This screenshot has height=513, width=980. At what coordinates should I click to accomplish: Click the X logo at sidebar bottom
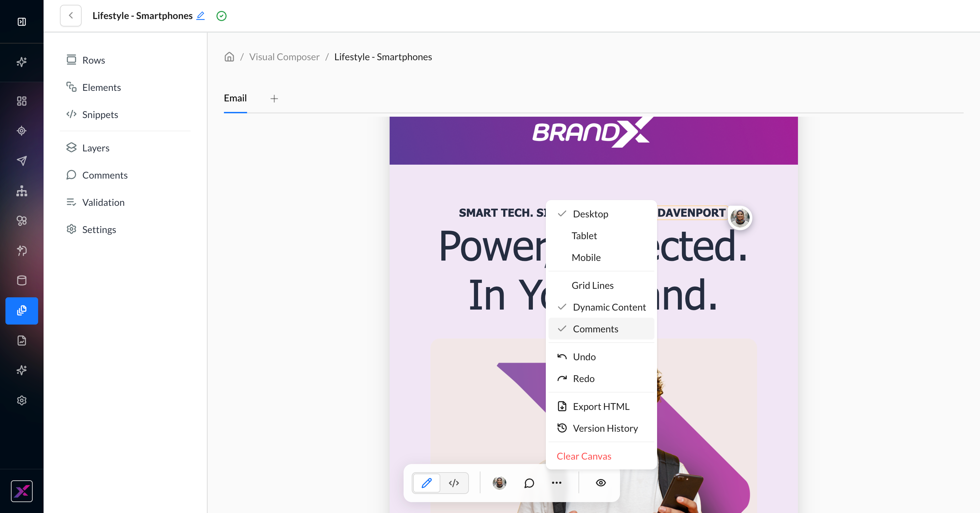[x=22, y=491]
